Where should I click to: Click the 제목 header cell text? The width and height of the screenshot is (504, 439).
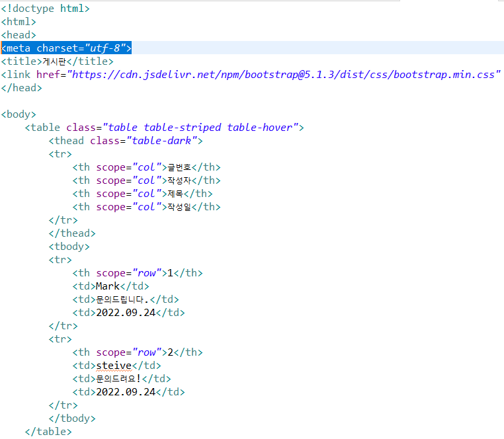coord(175,194)
